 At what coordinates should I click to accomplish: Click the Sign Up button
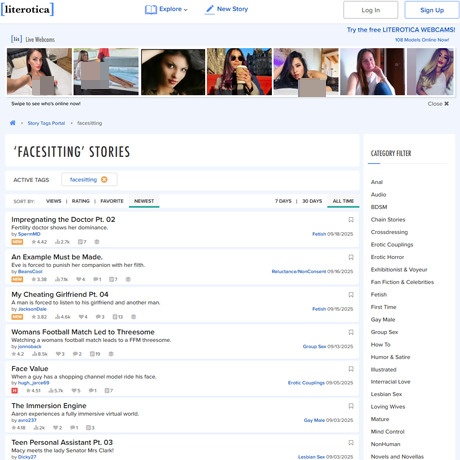click(x=432, y=10)
